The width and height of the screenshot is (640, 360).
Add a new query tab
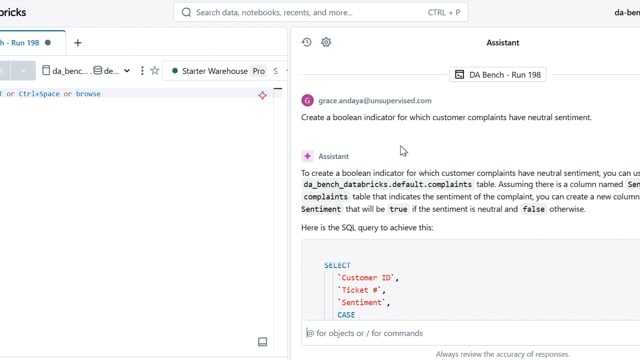(x=78, y=43)
